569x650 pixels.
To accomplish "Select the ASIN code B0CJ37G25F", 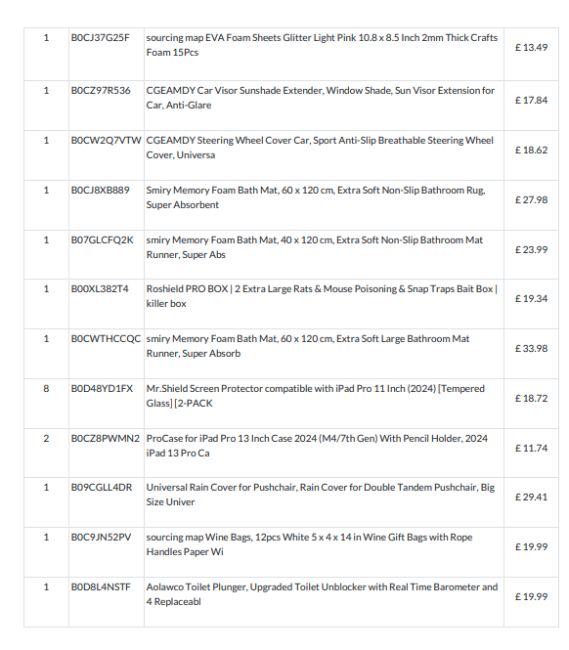I will (100, 38).
